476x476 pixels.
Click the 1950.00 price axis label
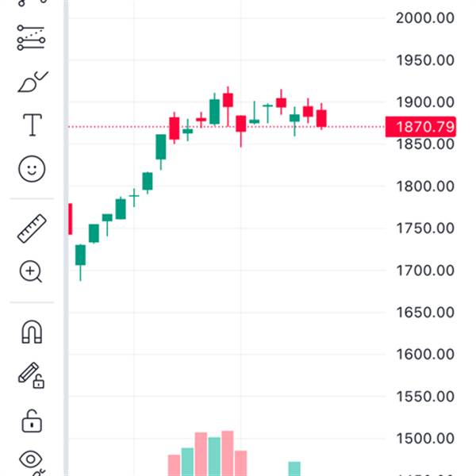pos(424,60)
